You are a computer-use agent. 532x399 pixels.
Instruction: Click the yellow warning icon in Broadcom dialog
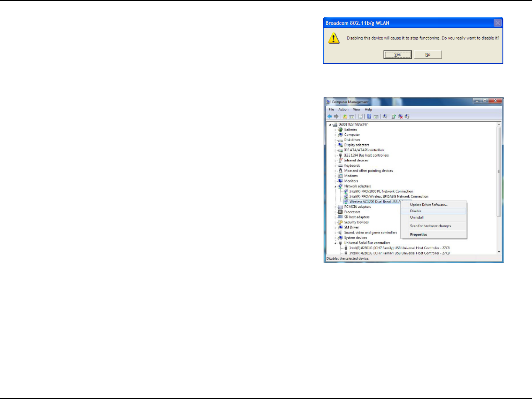click(x=334, y=38)
